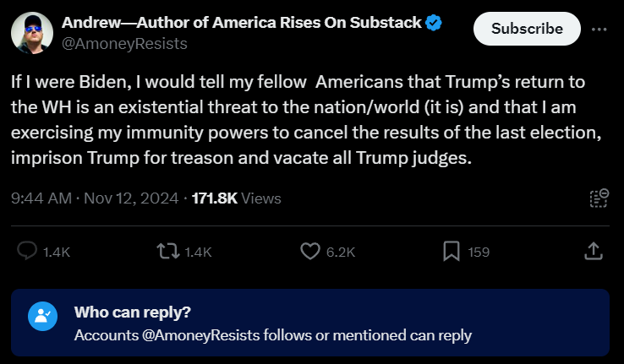Open the 9:44 AM Nov 12, 2024 timestamp
The image size is (624, 364).
(95, 198)
